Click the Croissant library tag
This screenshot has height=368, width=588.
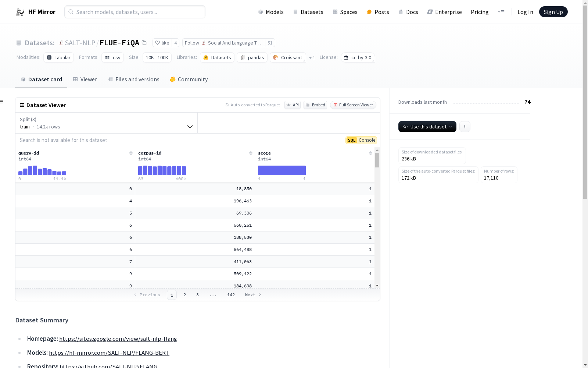288,57
